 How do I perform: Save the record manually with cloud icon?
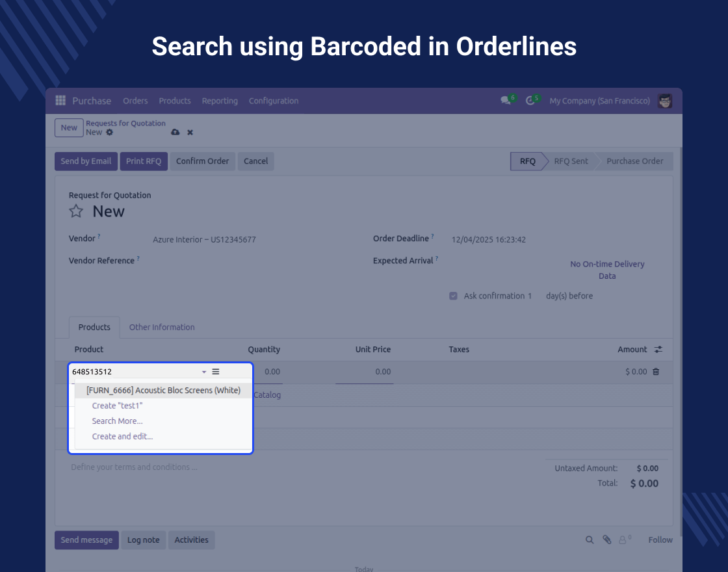(x=175, y=133)
